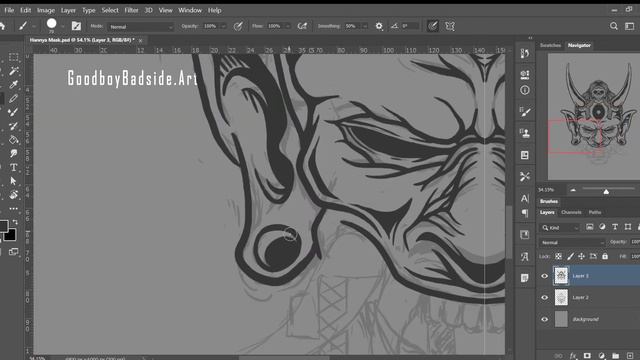The width and height of the screenshot is (640, 360).
Task: Hide the Background layer eye icon
Action: coord(544,319)
